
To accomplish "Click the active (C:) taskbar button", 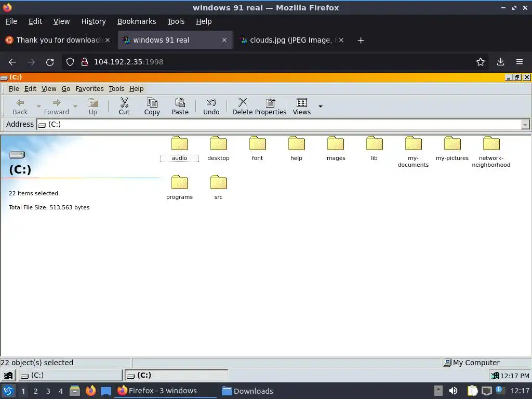I will pyautogui.click(x=176, y=375).
